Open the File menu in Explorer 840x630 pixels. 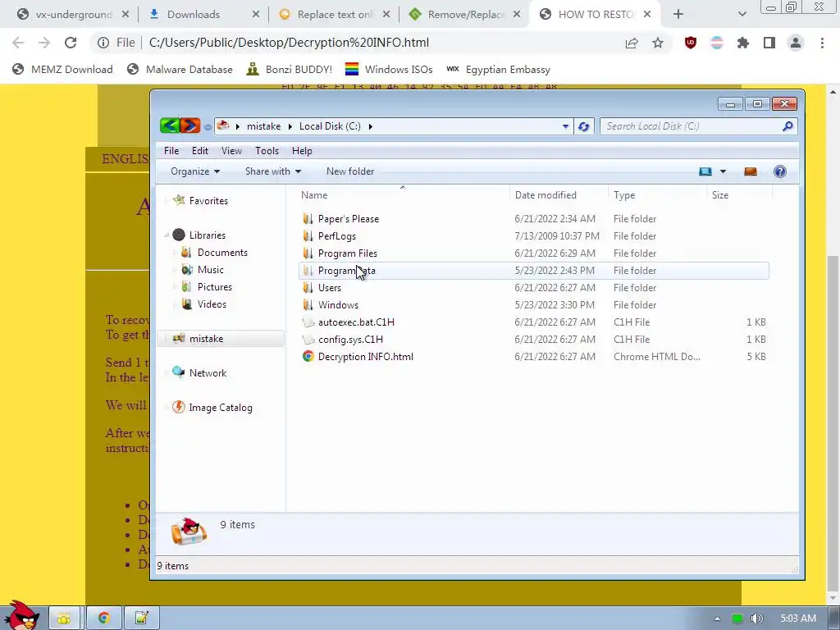pos(171,151)
